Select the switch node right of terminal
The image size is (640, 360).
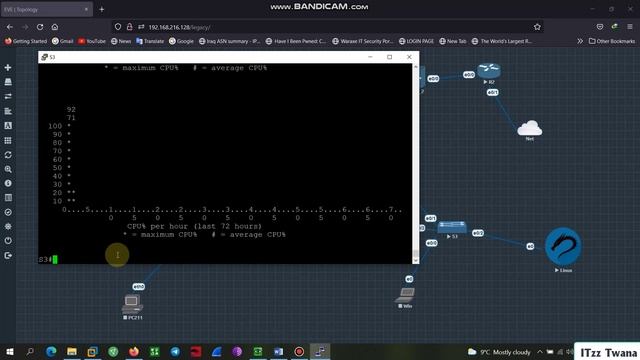coord(452,227)
